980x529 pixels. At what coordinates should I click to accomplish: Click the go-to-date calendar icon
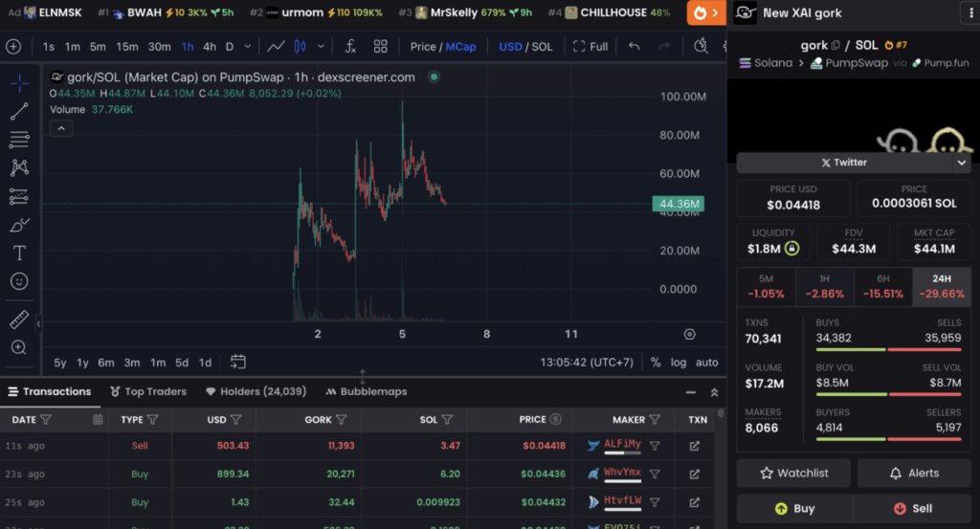pos(238,362)
